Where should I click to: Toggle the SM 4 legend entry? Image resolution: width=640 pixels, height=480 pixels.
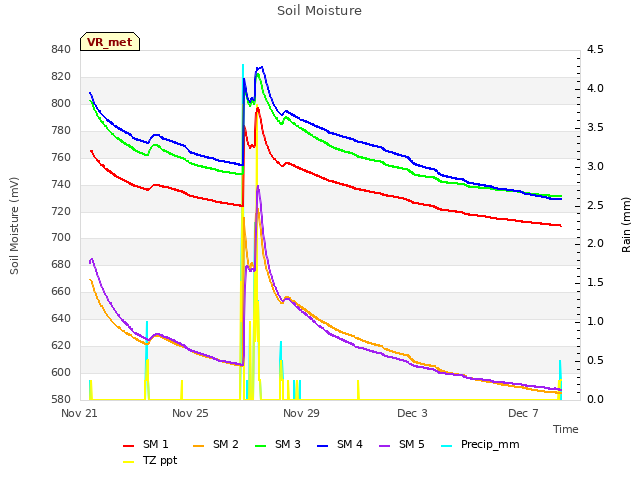point(340,444)
